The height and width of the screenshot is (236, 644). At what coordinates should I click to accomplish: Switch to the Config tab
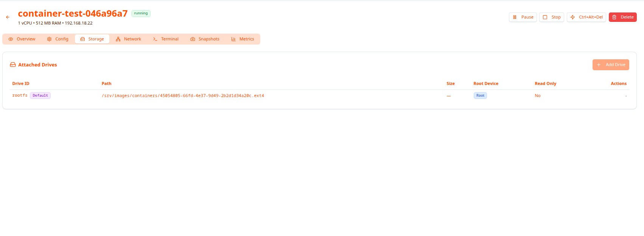(58, 39)
